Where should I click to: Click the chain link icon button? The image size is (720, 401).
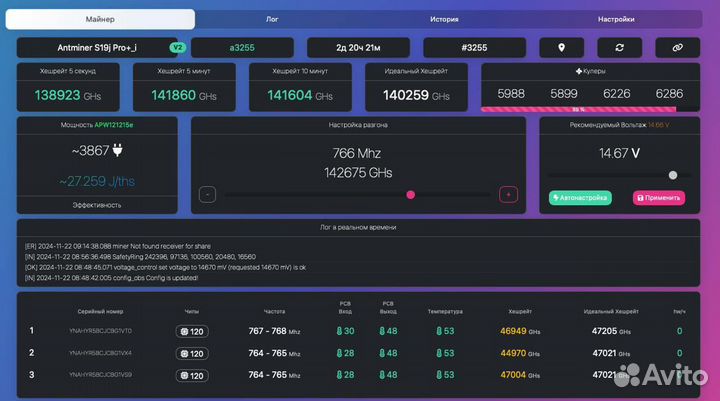(677, 47)
